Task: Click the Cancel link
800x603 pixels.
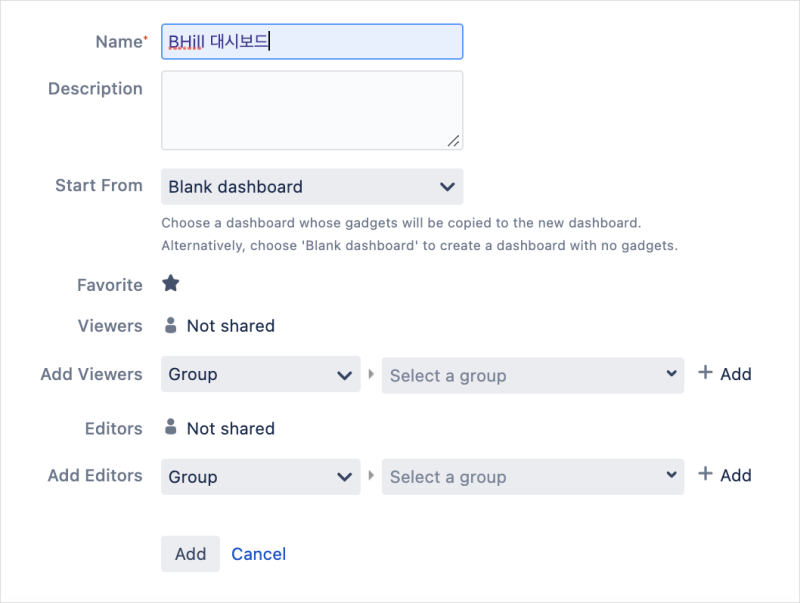Action: [258, 554]
